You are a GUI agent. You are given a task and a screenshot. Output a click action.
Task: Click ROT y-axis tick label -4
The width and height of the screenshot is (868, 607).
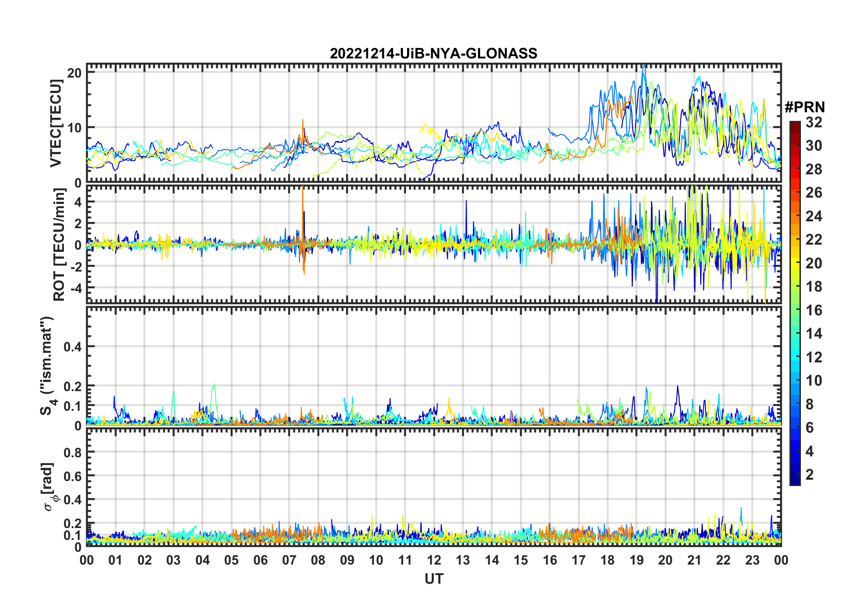click(x=75, y=288)
